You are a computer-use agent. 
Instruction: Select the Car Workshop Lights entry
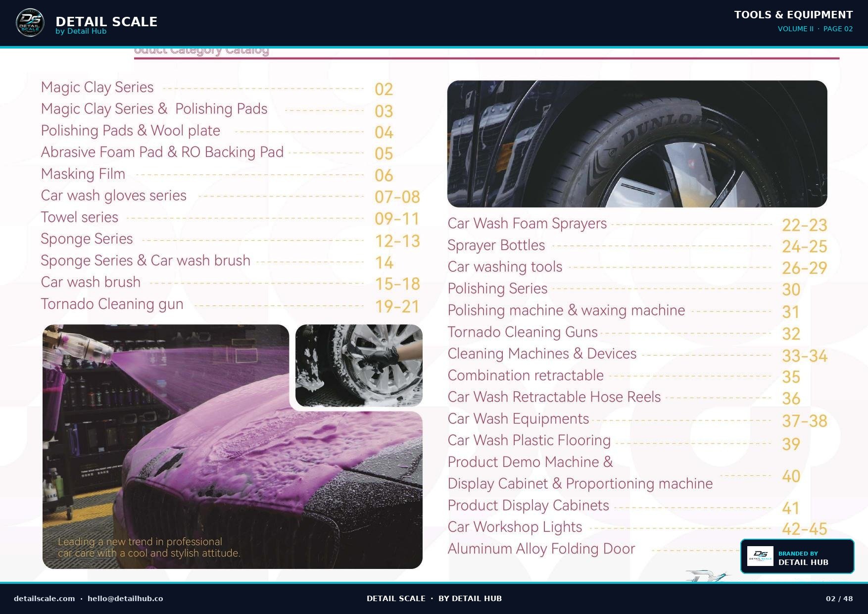click(515, 527)
